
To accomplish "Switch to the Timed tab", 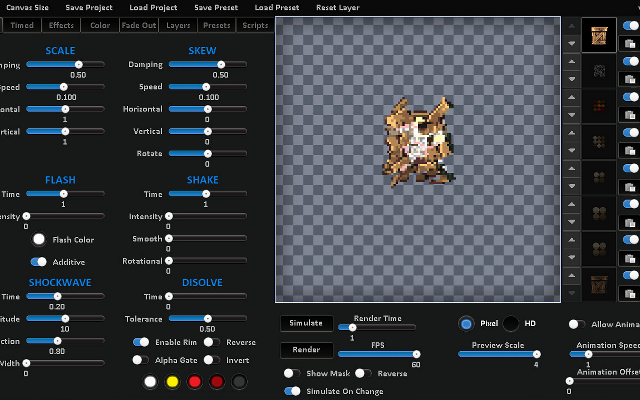I will tap(22, 25).
